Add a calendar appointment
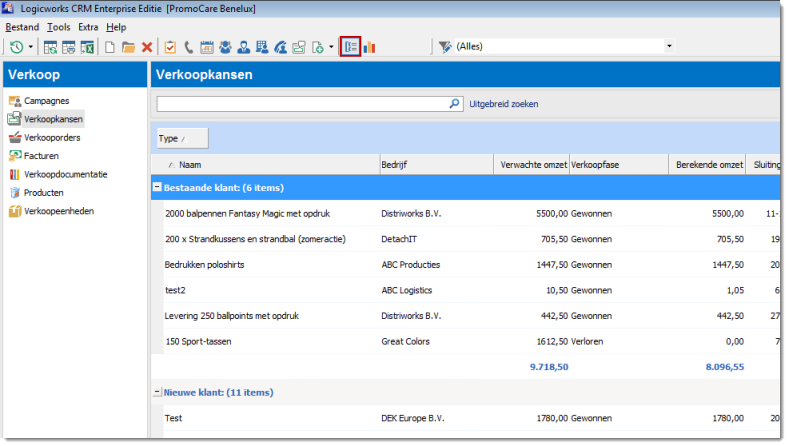 (x=207, y=47)
